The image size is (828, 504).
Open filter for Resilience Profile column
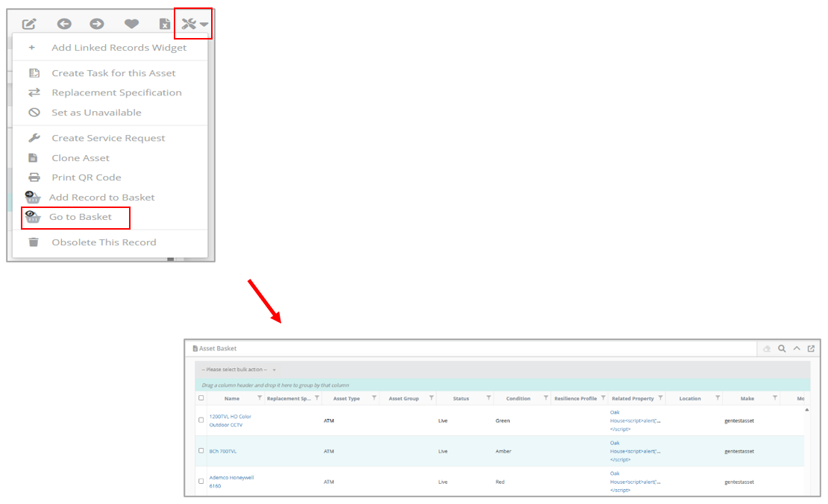tap(603, 398)
